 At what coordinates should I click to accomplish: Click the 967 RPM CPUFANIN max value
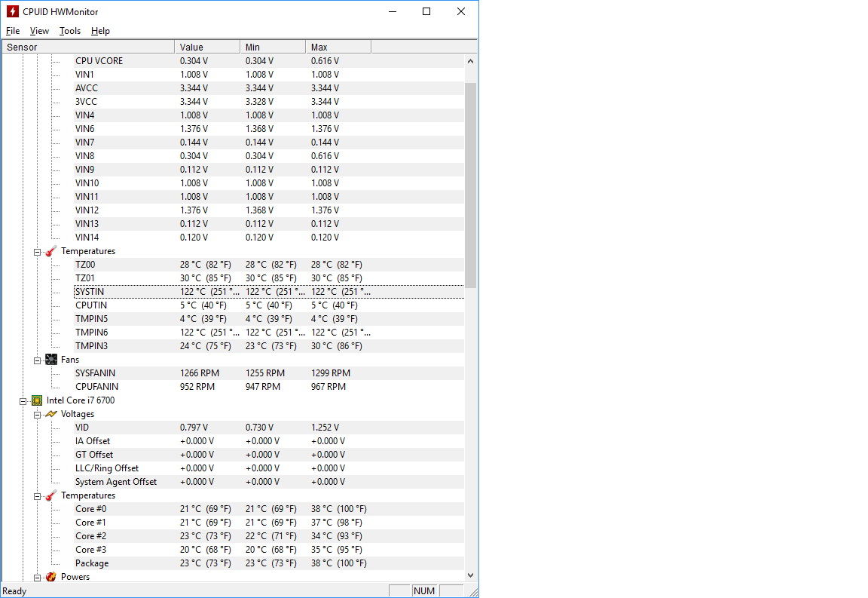click(x=329, y=387)
